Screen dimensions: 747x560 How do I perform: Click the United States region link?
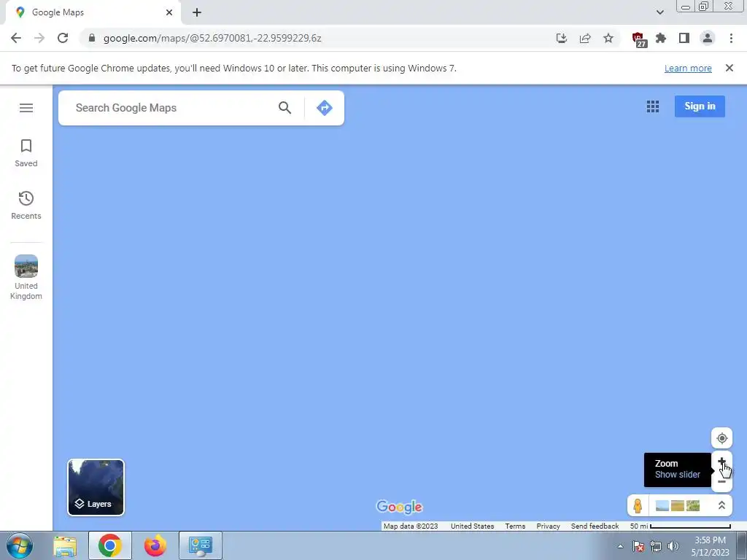click(472, 526)
